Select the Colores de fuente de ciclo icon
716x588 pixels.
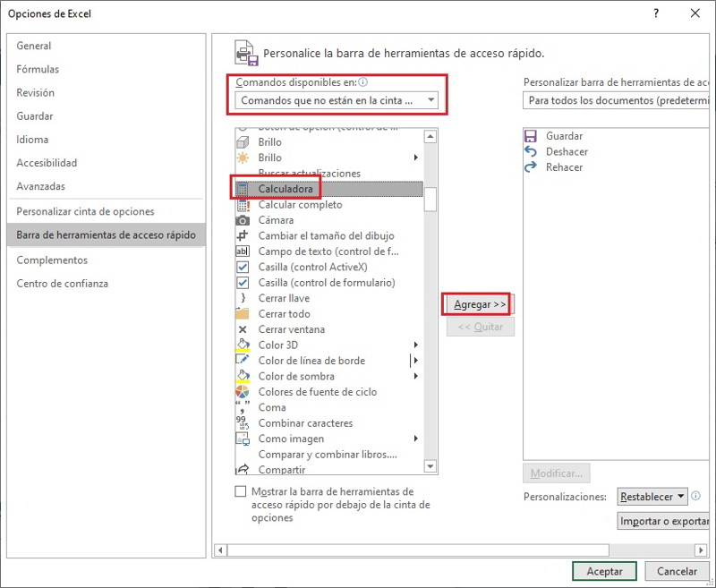click(x=242, y=392)
